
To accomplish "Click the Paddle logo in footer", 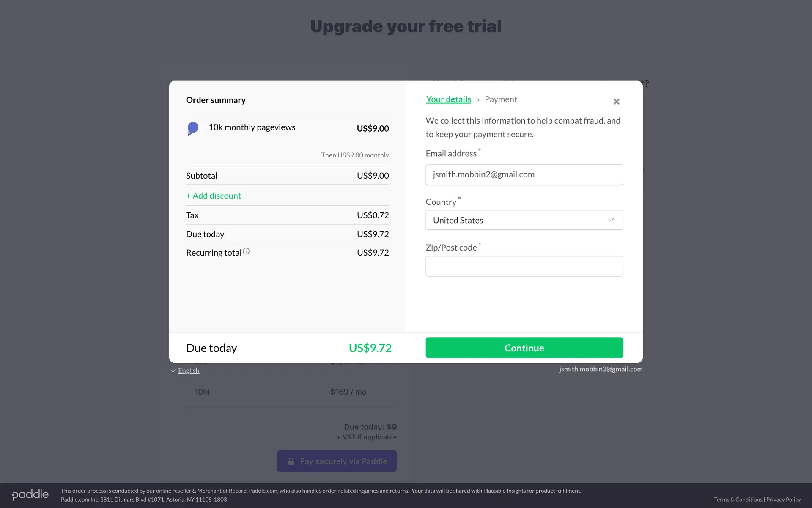I will click(x=30, y=494).
